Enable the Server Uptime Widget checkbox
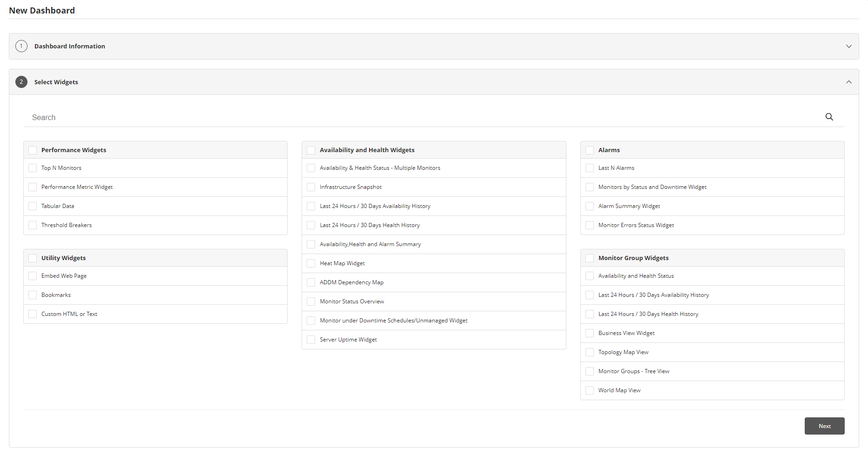This screenshot has height=449, width=868. coord(311,340)
